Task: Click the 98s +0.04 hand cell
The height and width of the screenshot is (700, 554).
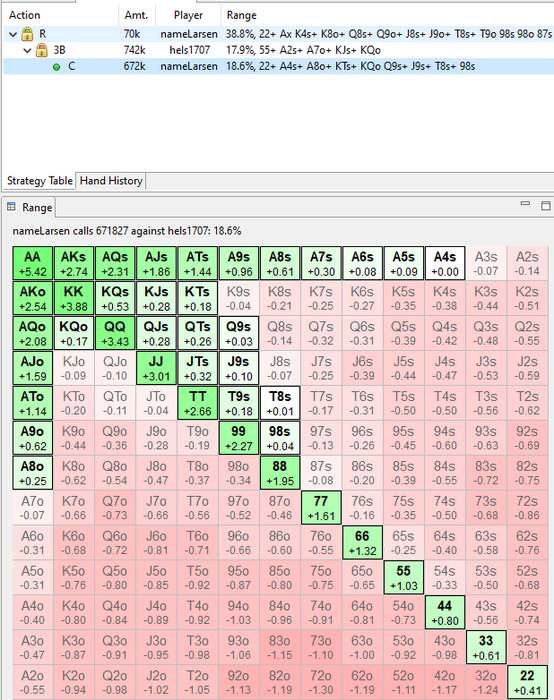Action: [280, 438]
